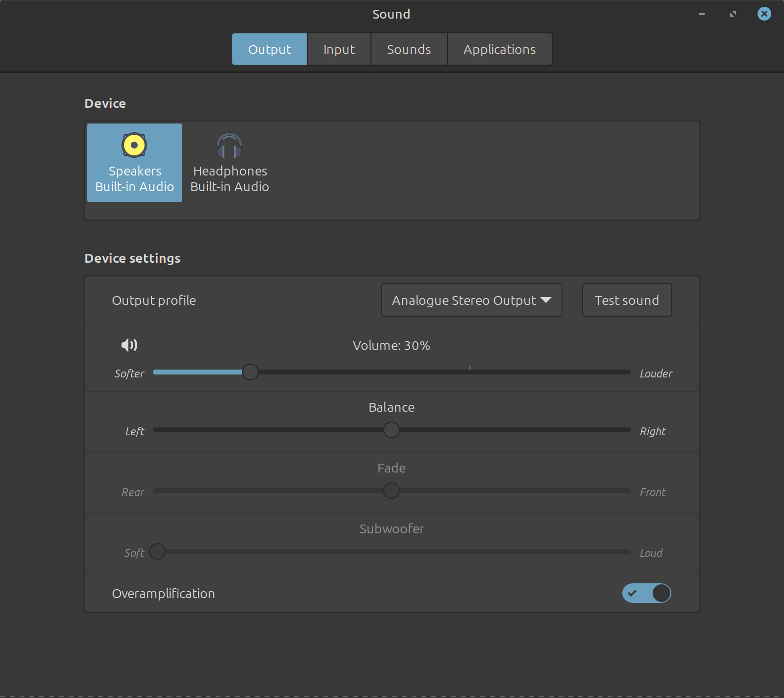Image resolution: width=784 pixels, height=698 pixels.
Task: Go to the Applications tab
Action: (499, 49)
